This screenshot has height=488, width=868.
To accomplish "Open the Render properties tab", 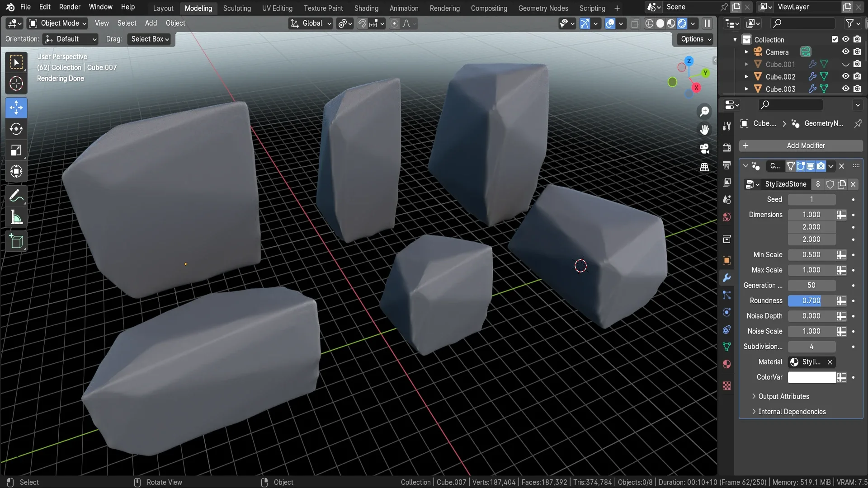I will click(726, 148).
